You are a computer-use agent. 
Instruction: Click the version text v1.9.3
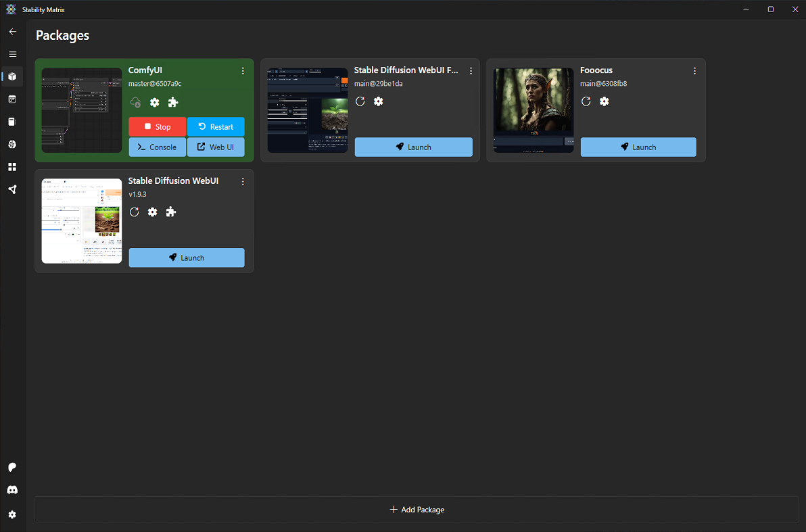138,194
